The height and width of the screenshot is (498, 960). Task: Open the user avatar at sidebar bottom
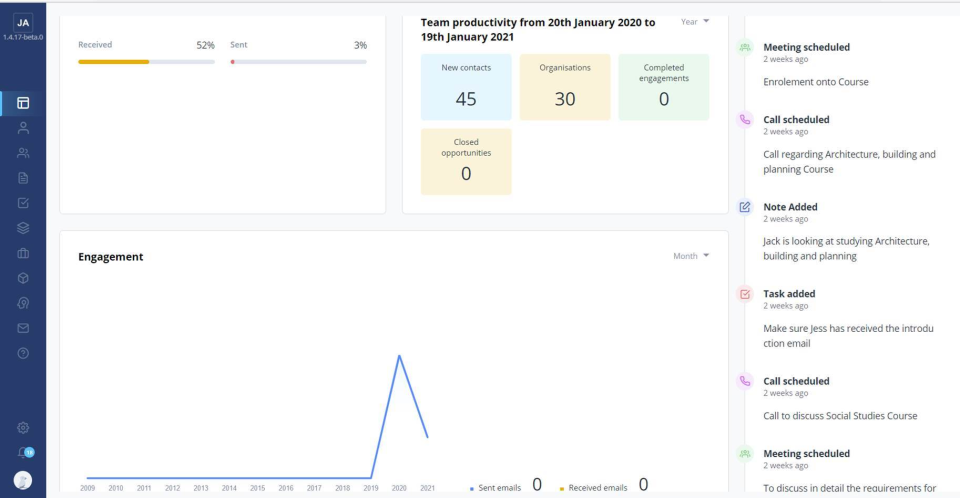coord(23,480)
